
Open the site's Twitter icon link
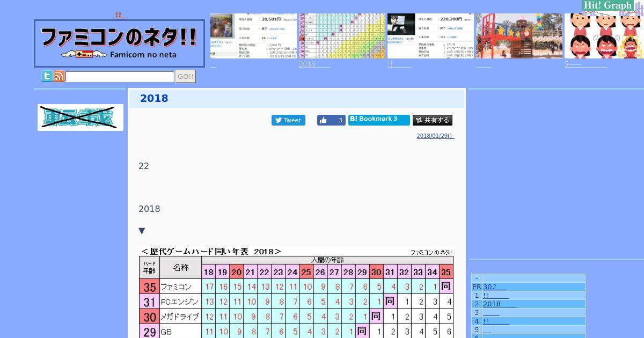47,76
